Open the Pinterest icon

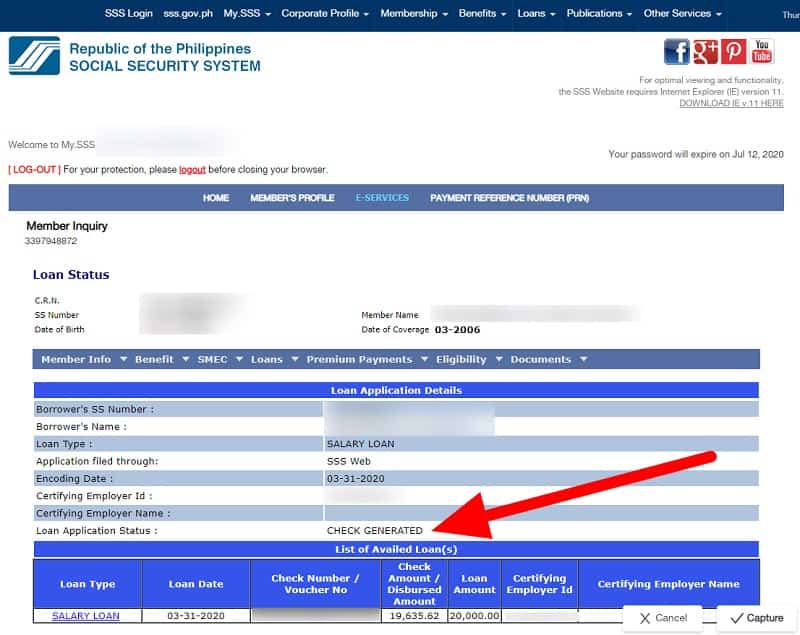pos(732,51)
